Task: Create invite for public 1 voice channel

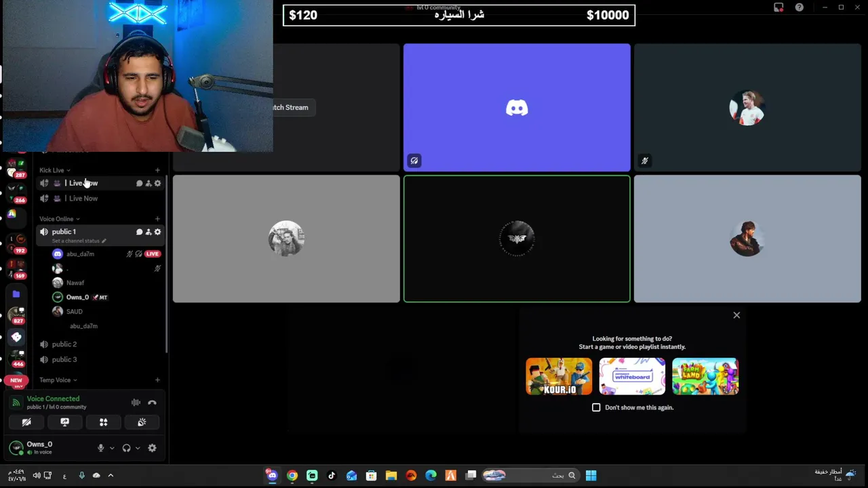Action: [148, 232]
